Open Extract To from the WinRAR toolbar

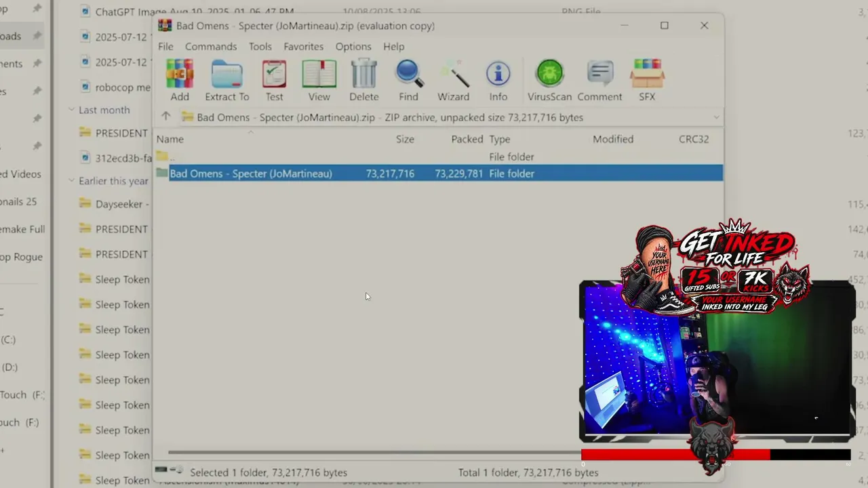coord(226,73)
